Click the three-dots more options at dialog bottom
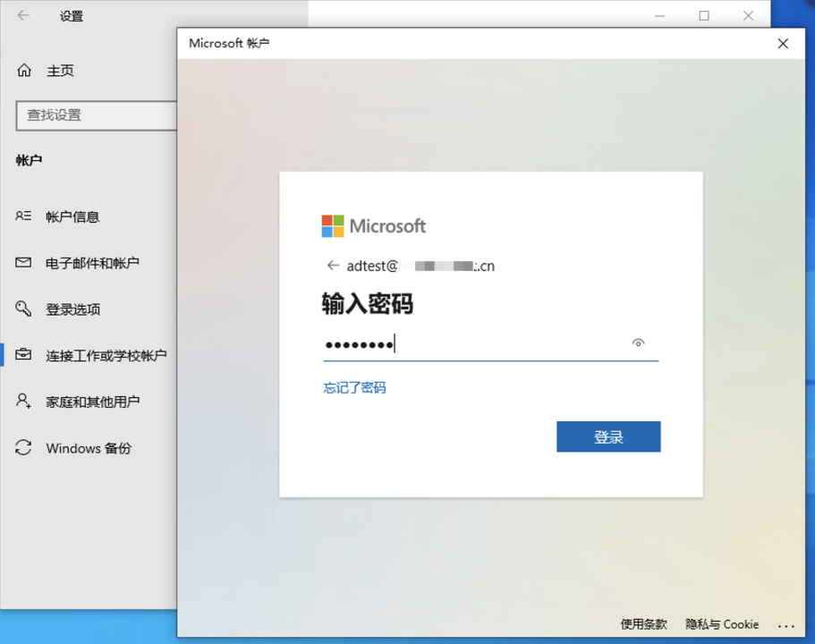Image resolution: width=815 pixels, height=644 pixels. tap(785, 626)
